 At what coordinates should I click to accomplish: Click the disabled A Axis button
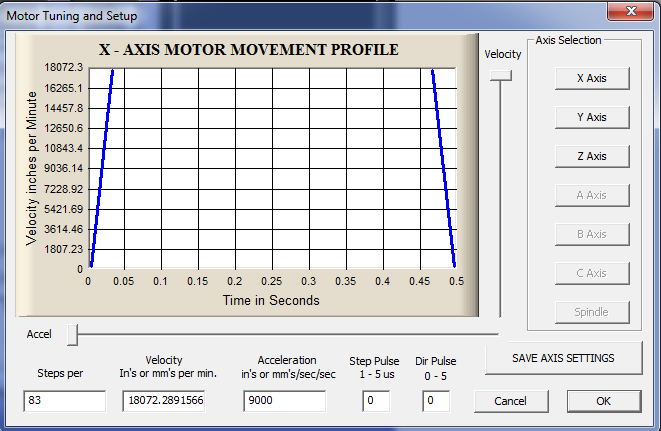click(592, 195)
